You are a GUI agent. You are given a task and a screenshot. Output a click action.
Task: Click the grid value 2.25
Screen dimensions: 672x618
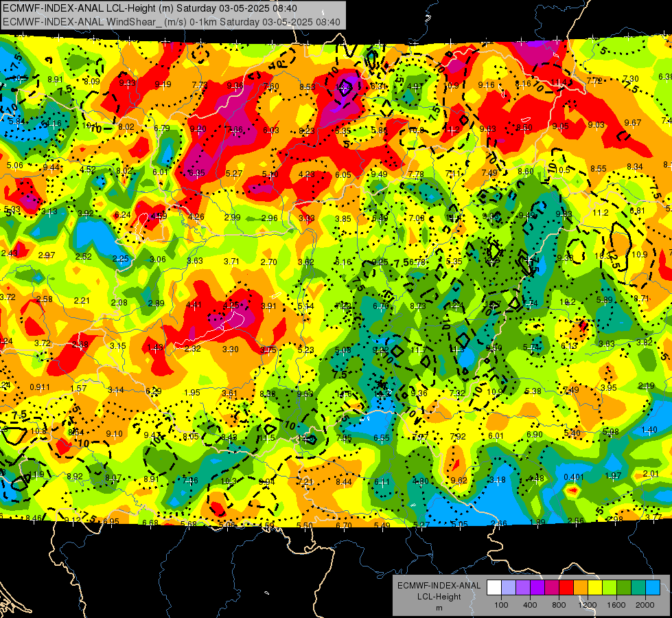[x=120, y=259]
